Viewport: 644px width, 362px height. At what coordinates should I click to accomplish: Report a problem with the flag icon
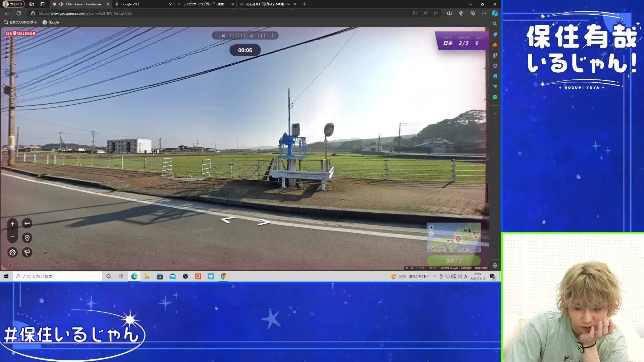pyautogui.click(x=27, y=252)
